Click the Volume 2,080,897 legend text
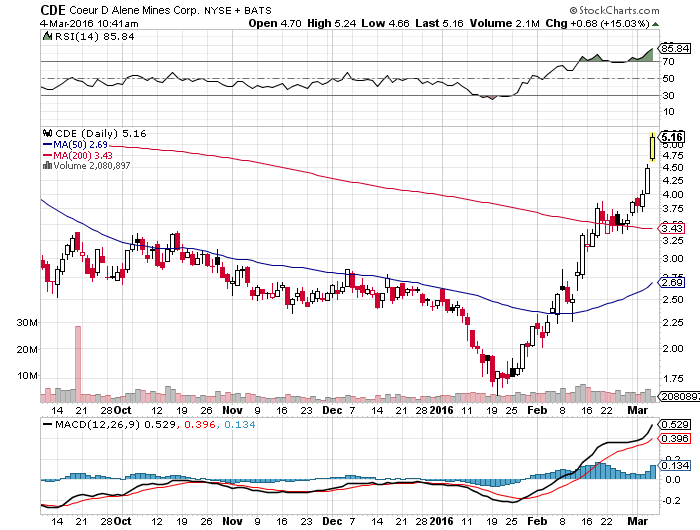Viewport: 700px width, 530px height. tap(92, 166)
